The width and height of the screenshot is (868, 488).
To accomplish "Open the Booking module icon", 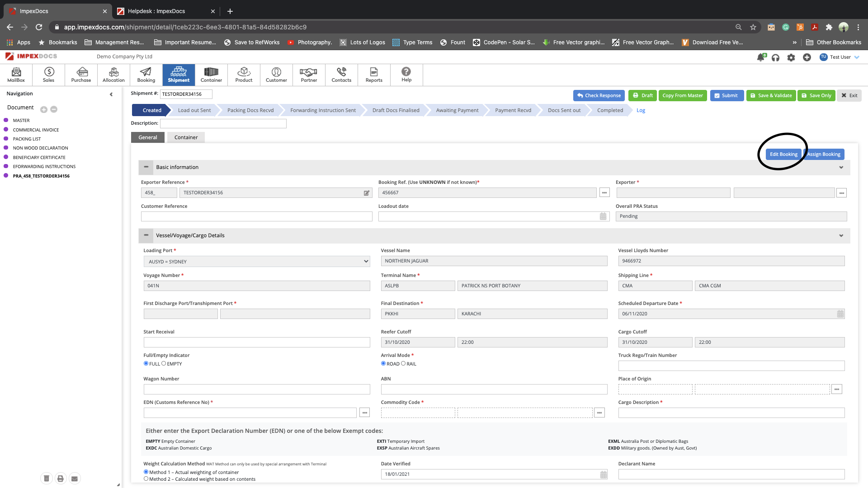I will pyautogui.click(x=146, y=75).
